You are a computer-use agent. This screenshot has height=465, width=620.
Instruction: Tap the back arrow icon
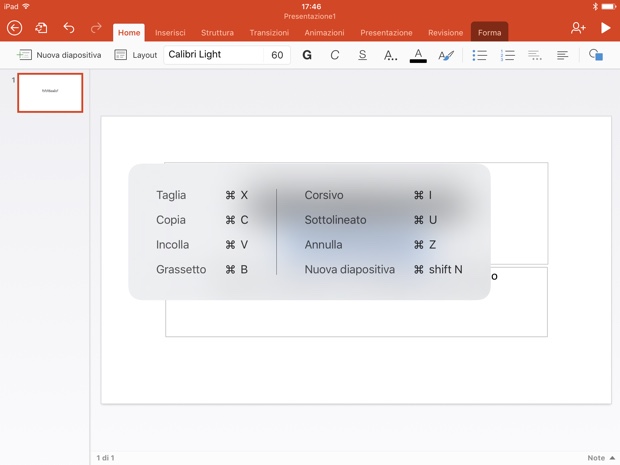14,28
